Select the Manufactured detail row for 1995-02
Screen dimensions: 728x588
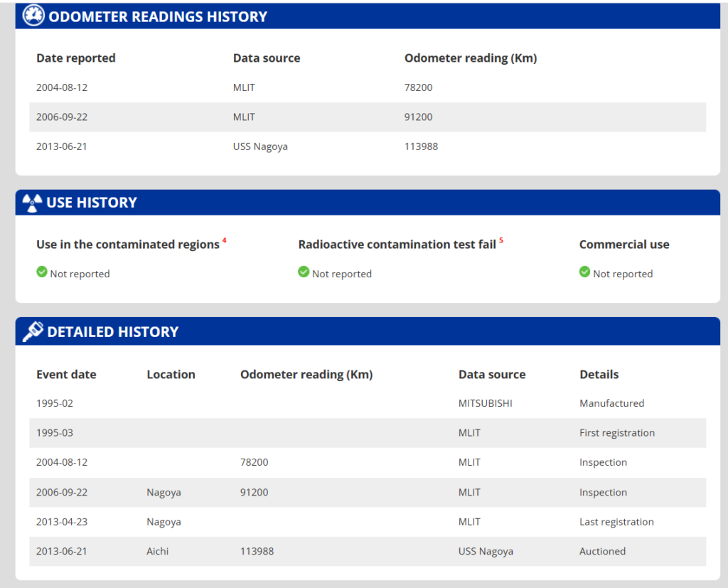point(368,403)
